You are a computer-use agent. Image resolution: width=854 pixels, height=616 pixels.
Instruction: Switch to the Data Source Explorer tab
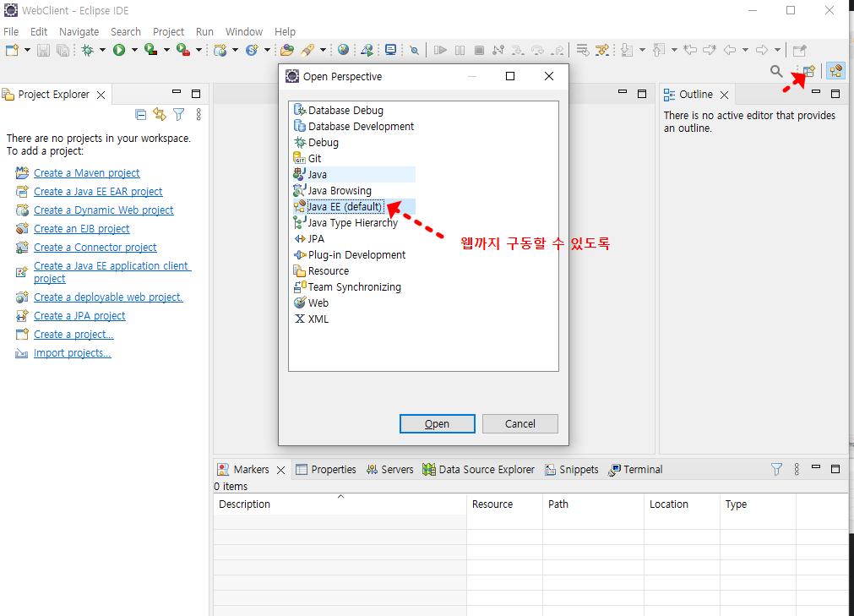click(479, 470)
